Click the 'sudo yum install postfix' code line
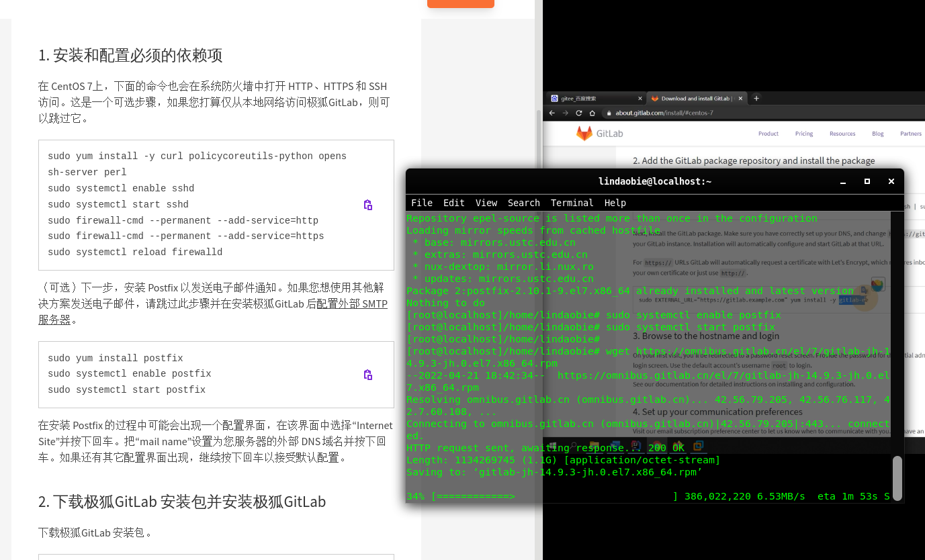The image size is (925, 560). pos(116,359)
